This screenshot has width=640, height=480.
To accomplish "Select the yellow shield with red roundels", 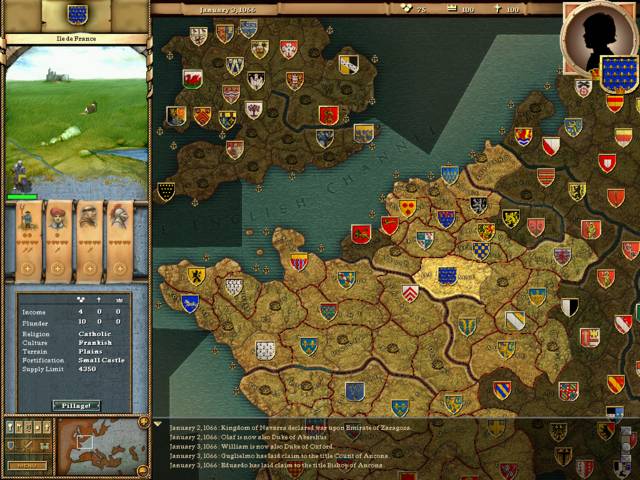I will [407, 208].
